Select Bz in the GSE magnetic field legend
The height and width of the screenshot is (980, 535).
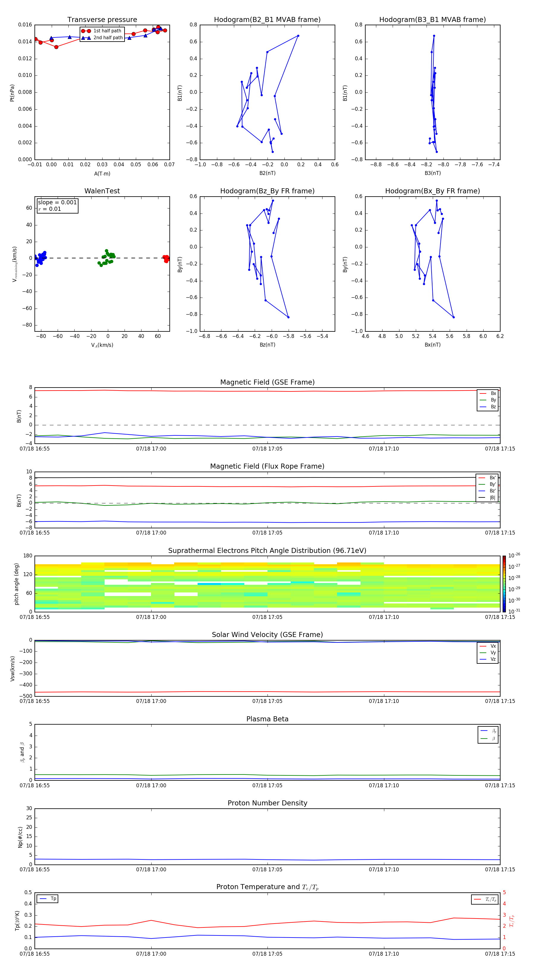point(488,407)
